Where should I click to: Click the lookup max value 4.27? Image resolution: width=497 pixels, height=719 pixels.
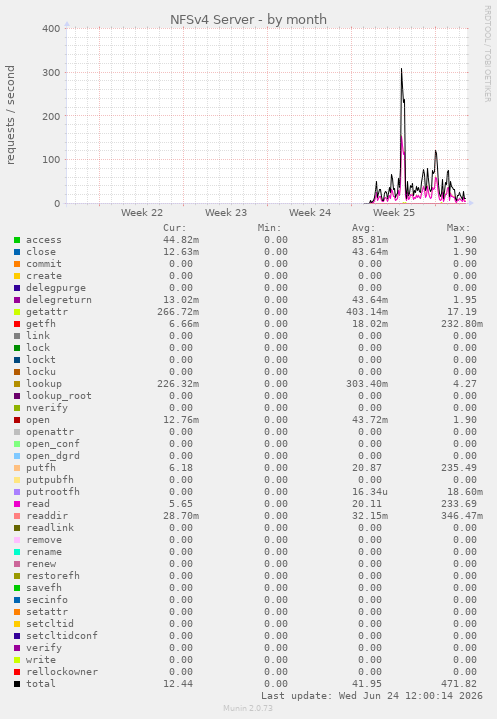(465, 384)
